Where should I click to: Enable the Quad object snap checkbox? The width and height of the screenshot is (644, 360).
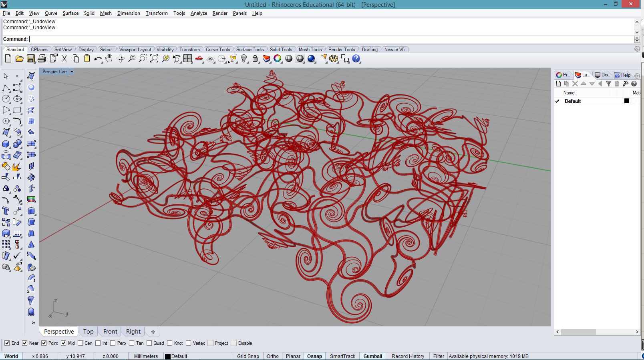pyautogui.click(x=149, y=343)
